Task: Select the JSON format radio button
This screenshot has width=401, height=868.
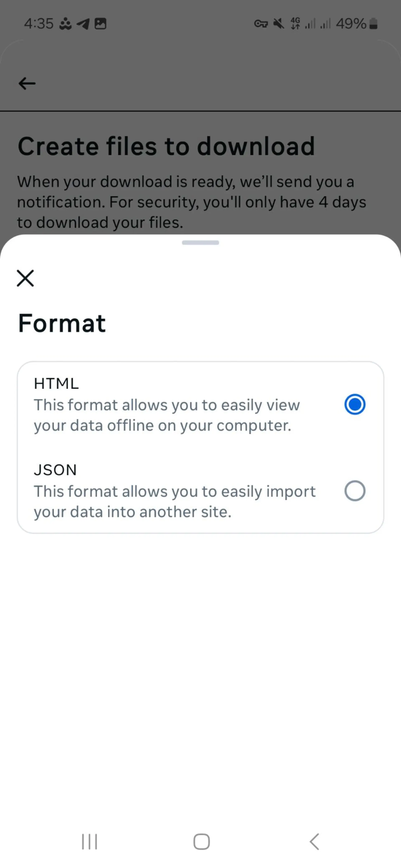Action: (354, 491)
